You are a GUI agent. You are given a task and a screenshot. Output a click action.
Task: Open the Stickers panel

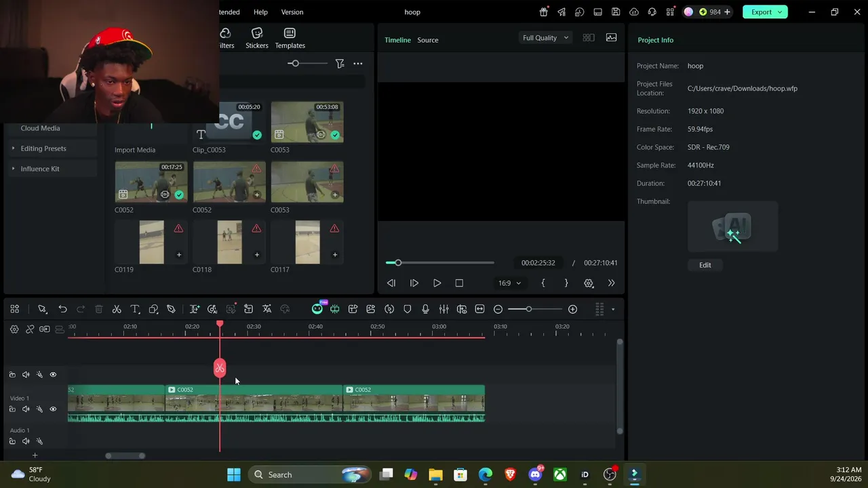257,39
